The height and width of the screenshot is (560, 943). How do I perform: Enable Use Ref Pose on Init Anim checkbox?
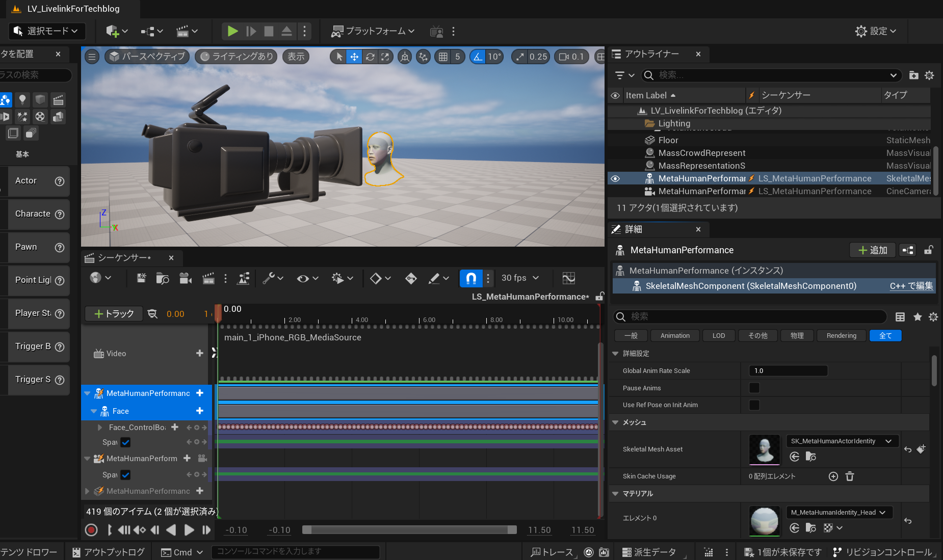coord(754,405)
